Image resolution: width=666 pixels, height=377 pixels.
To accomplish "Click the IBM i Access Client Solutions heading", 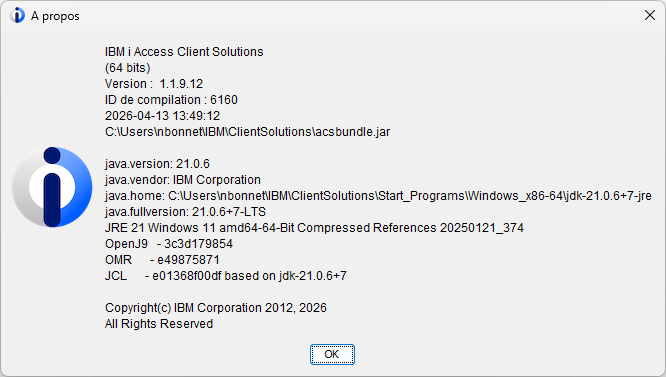I will [184, 52].
